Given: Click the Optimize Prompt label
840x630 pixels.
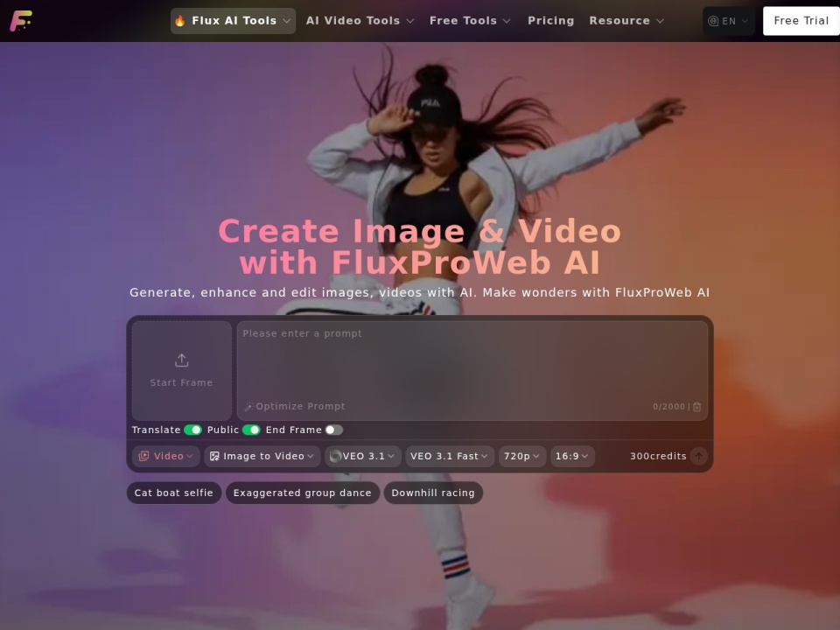Looking at the screenshot, I should 300,407.
